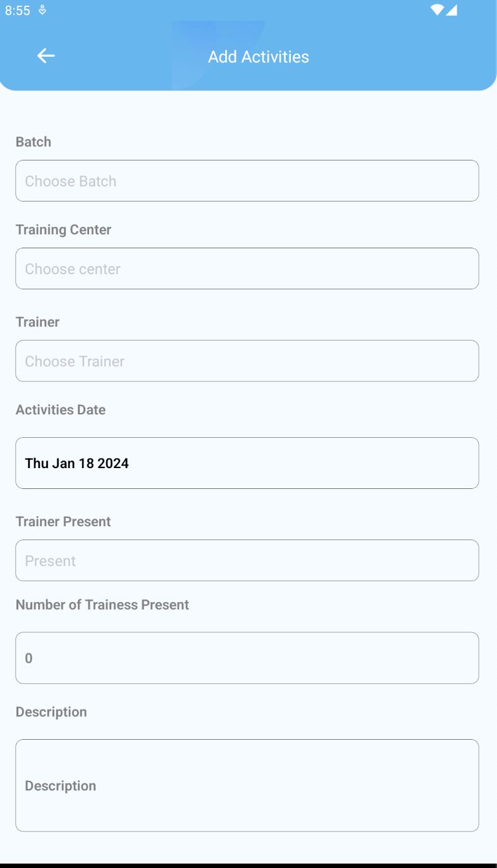Tap the small notification icon beside clock
Image resolution: width=497 pixels, height=868 pixels.
42,10
